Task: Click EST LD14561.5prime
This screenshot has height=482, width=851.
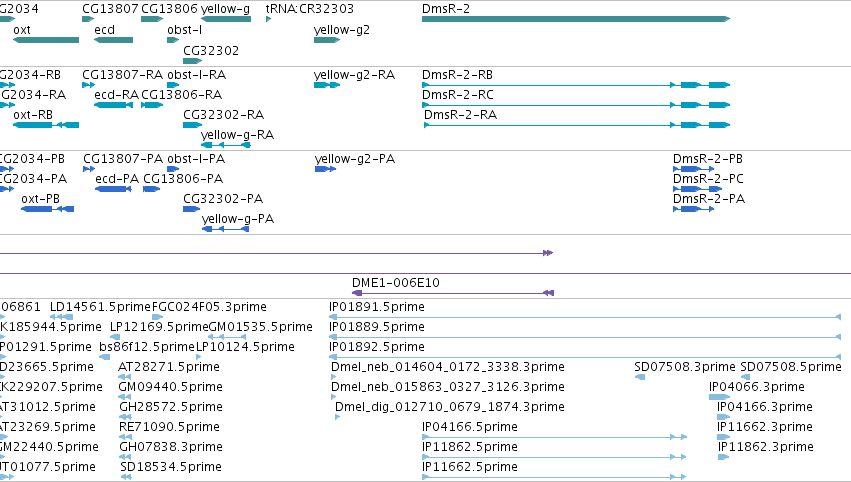Action: (x=61, y=317)
